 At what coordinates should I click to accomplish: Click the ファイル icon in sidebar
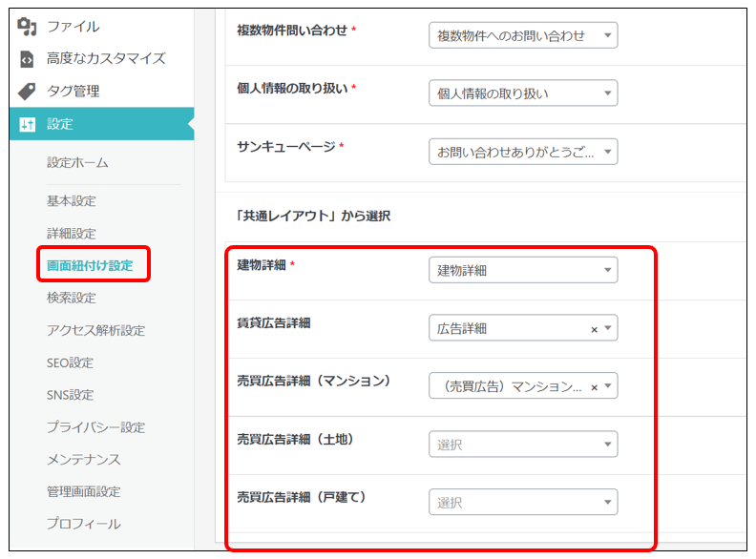click(27, 26)
